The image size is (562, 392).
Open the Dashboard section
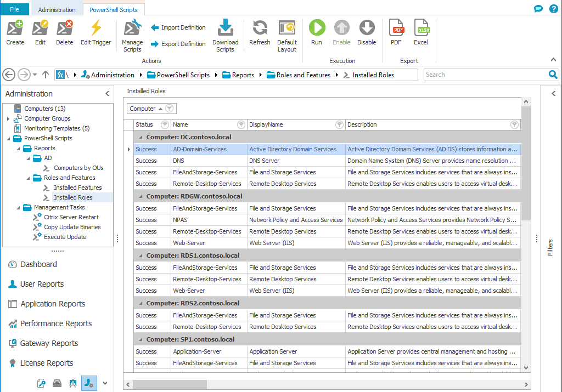pos(38,264)
